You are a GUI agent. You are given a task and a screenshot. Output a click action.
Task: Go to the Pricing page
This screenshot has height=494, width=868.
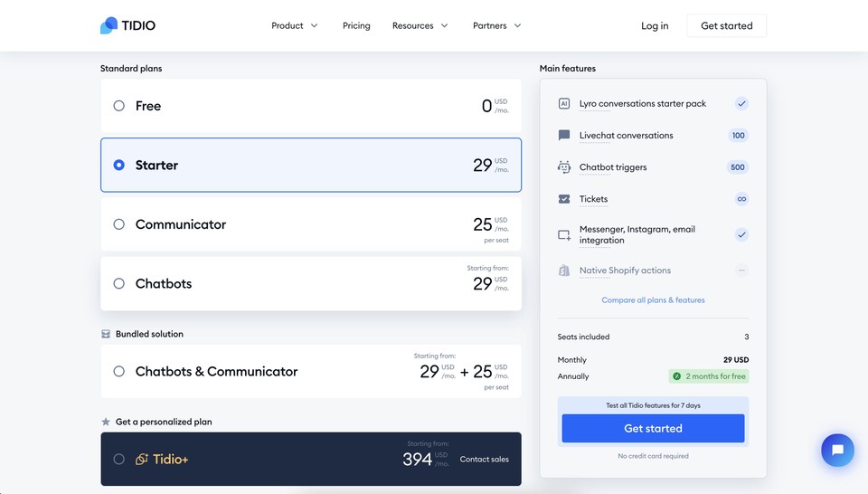[356, 25]
